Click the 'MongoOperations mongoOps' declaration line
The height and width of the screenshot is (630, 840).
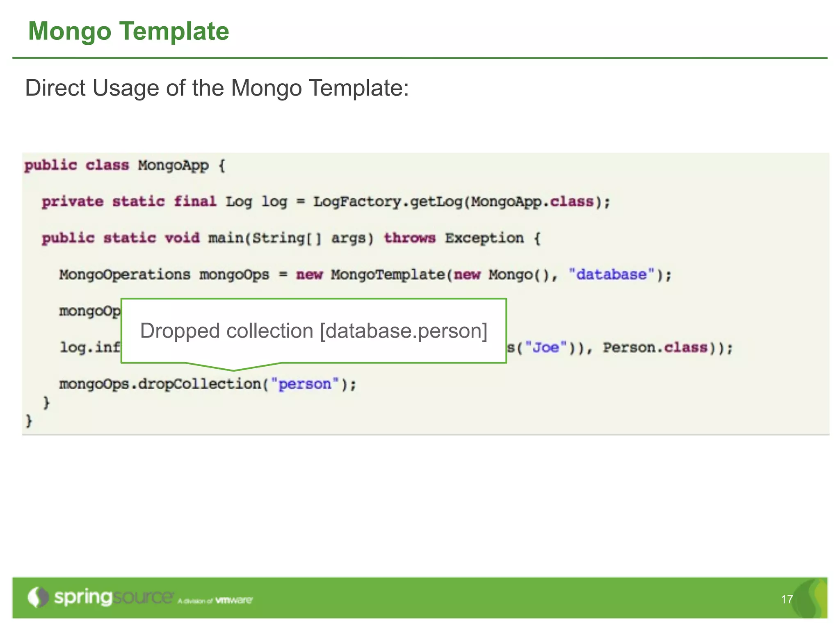[365, 274]
